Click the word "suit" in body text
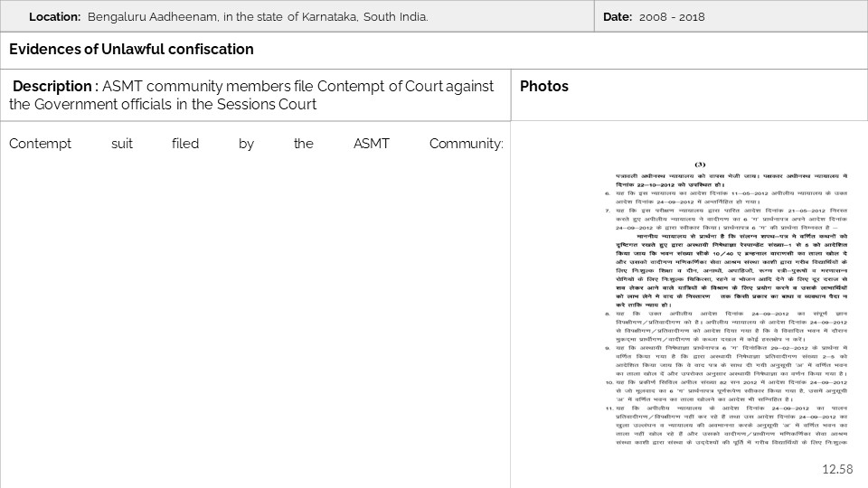The width and height of the screenshot is (868, 488). pos(123,144)
